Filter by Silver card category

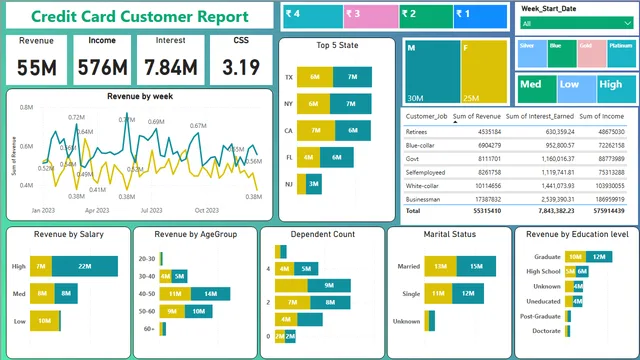point(532,53)
